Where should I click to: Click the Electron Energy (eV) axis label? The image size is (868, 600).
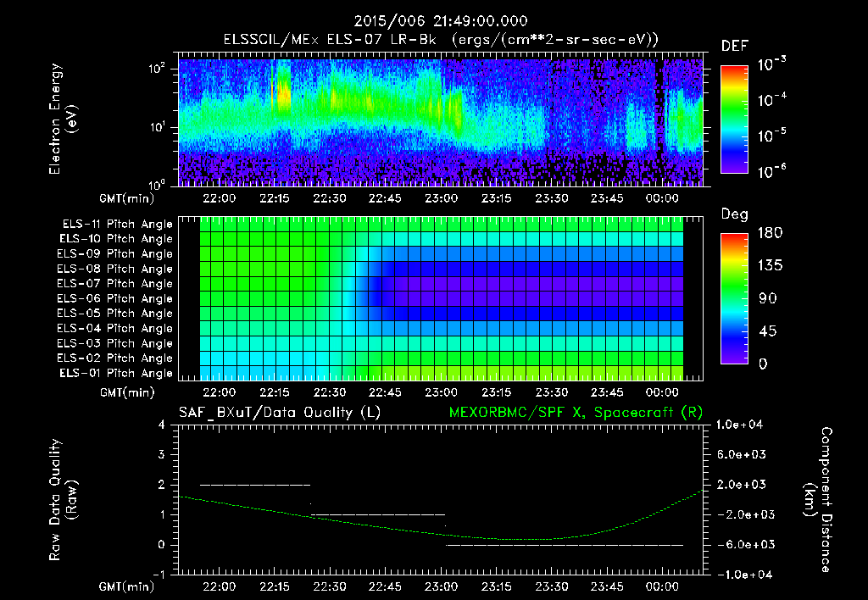click(63, 119)
